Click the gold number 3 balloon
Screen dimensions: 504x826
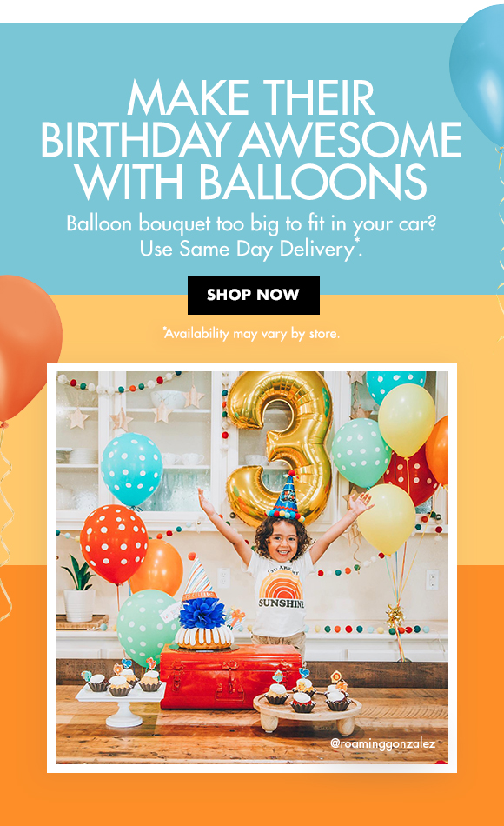pos(280,447)
